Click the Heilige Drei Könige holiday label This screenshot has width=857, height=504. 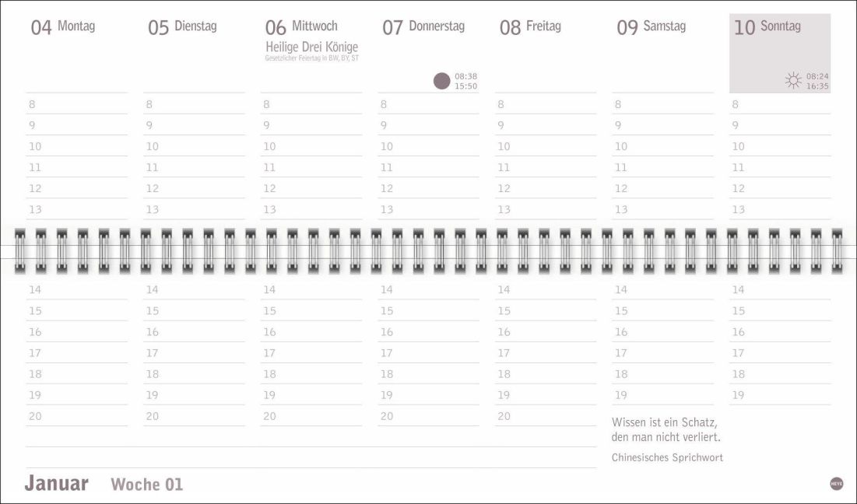[x=311, y=47]
